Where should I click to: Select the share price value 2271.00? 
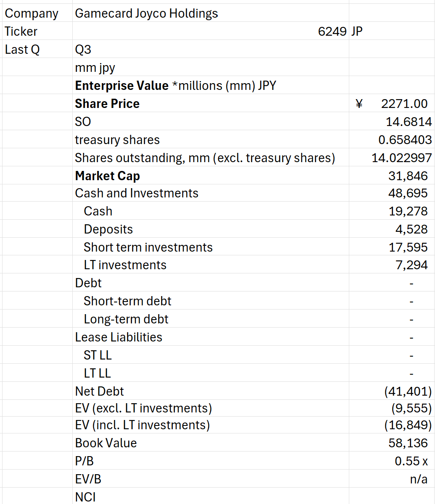point(404,104)
